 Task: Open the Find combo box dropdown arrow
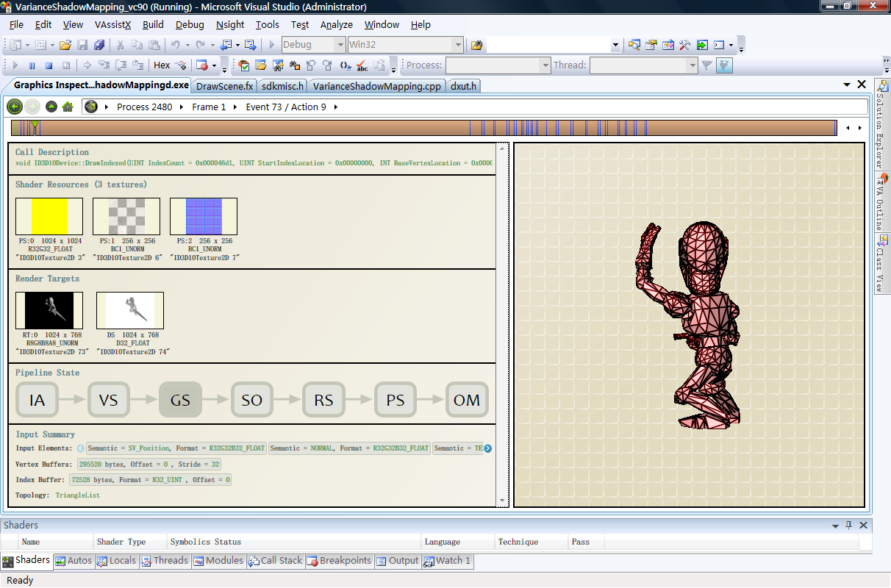615,45
